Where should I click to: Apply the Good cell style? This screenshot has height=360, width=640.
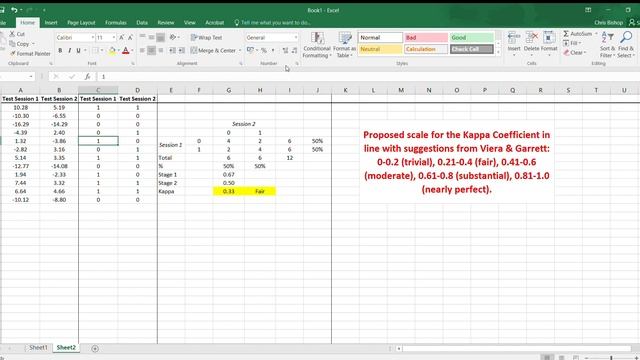tap(471, 38)
